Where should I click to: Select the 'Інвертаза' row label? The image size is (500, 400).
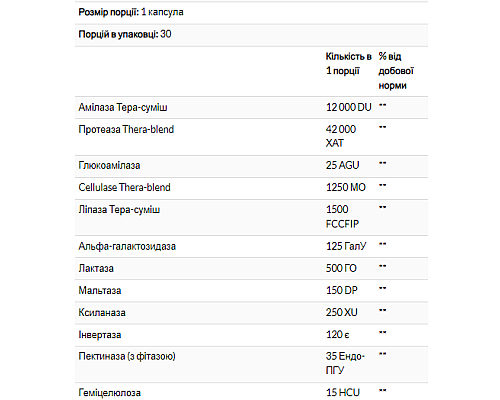click(100, 335)
